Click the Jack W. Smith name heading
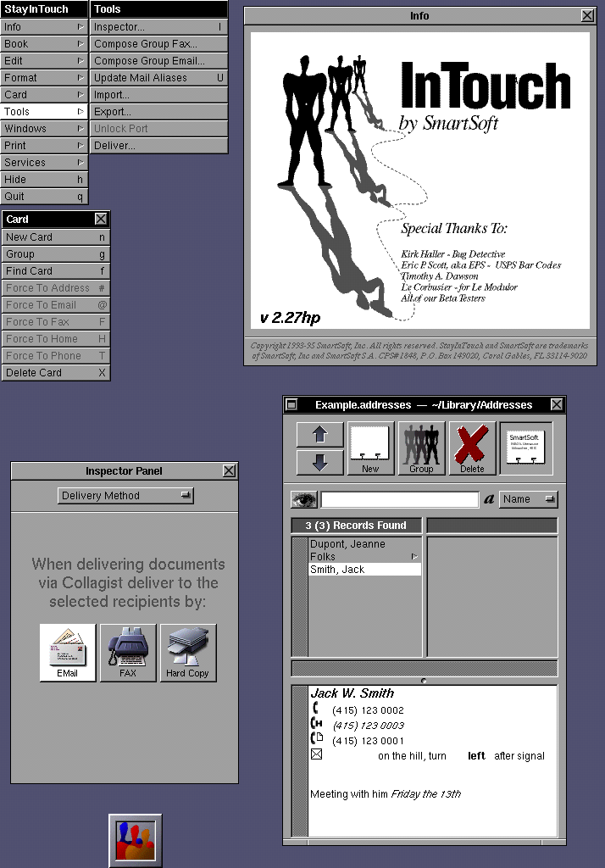 (x=352, y=693)
